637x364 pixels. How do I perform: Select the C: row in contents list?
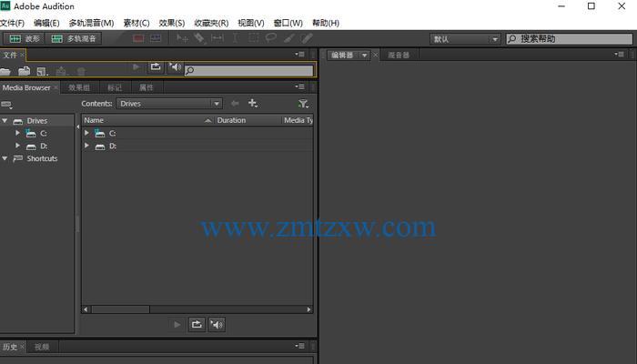[197, 133]
